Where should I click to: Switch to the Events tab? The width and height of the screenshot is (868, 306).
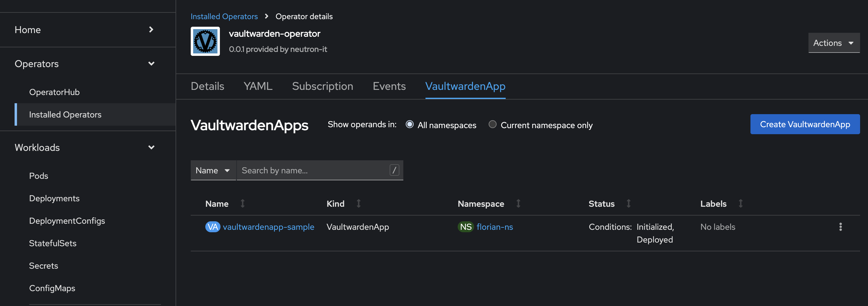coord(389,86)
